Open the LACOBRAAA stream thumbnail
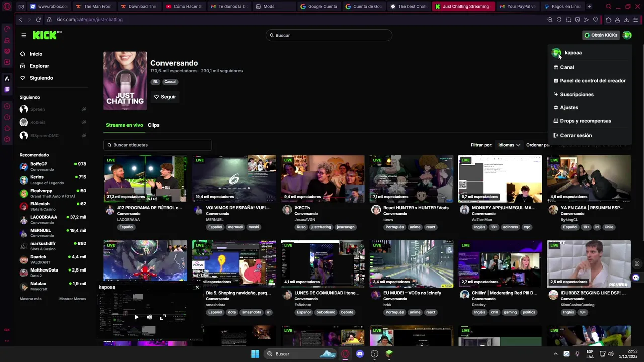The width and height of the screenshot is (644, 362). 145,178
